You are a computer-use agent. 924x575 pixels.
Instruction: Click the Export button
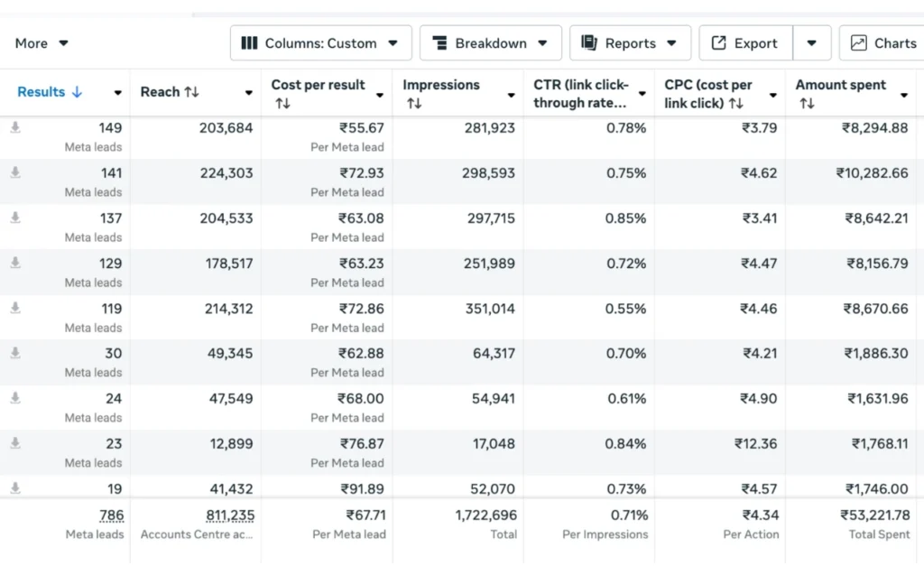pyautogui.click(x=745, y=43)
